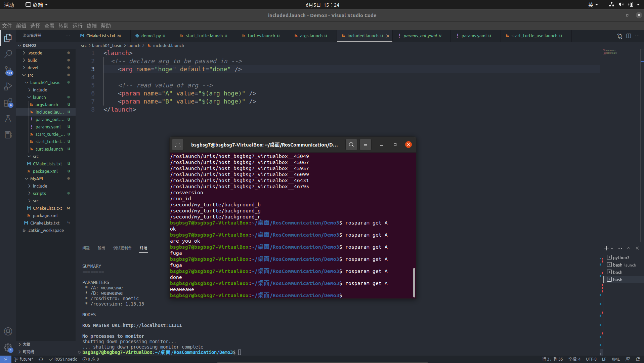Screen dimensions: 644x363
Task: Open editor more actions menu
Action: pos(637,36)
